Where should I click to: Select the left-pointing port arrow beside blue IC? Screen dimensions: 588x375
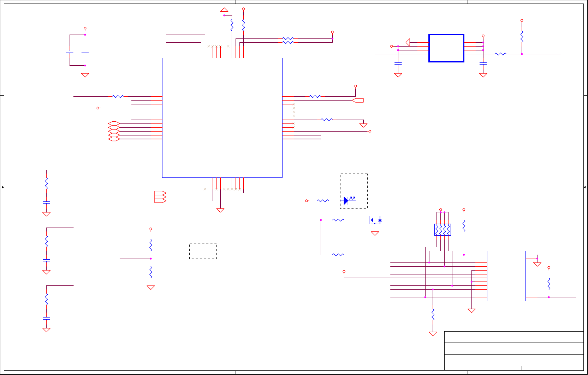[x=408, y=42]
